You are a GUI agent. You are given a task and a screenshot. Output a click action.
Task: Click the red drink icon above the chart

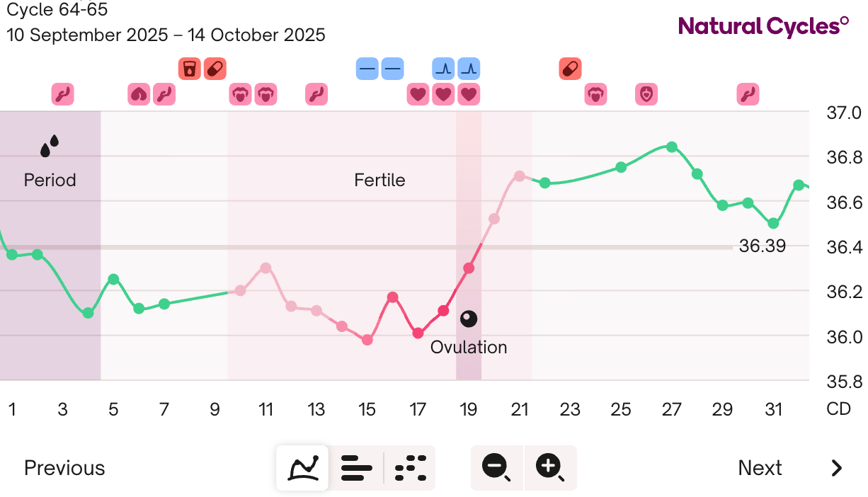pyautogui.click(x=189, y=69)
